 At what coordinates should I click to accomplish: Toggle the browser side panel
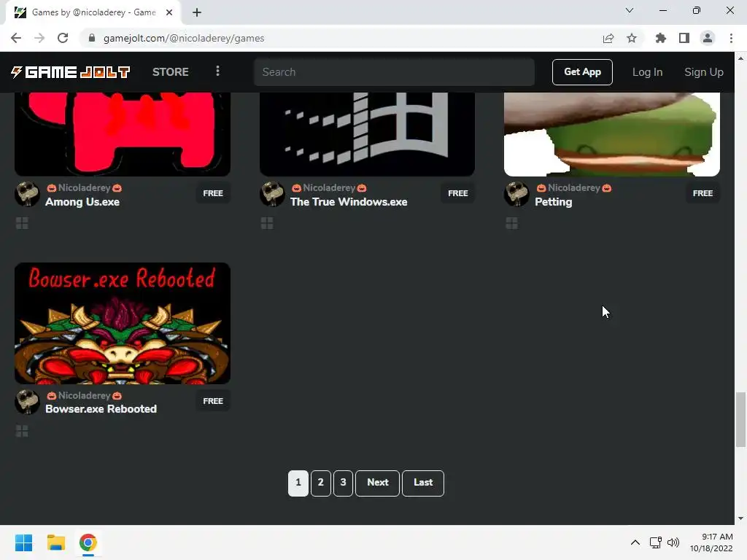pos(684,38)
